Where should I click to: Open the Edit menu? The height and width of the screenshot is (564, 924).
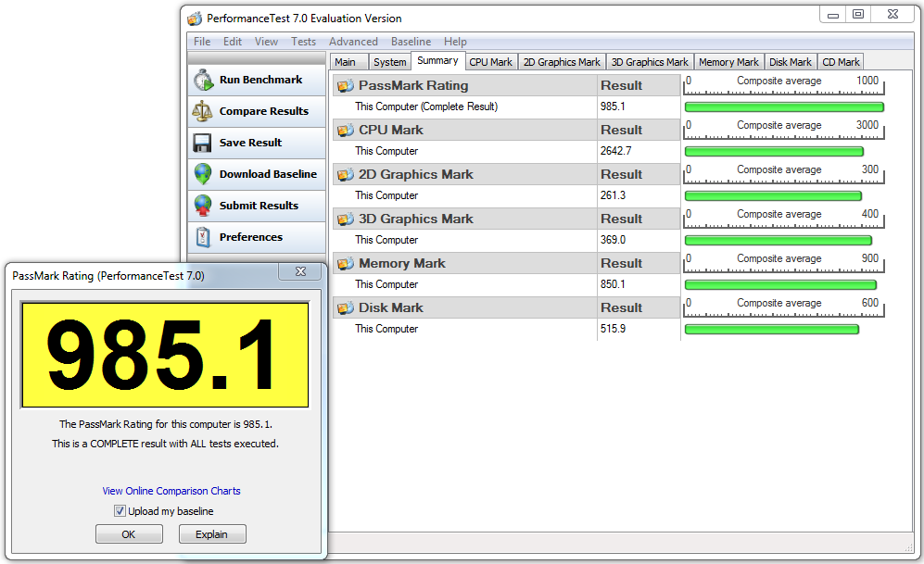pos(233,42)
